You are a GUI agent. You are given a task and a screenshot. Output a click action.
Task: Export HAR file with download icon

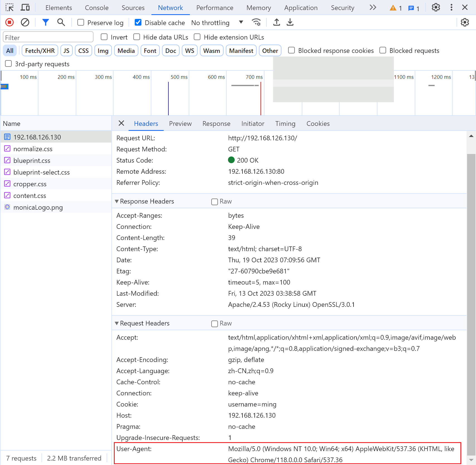[x=290, y=22]
